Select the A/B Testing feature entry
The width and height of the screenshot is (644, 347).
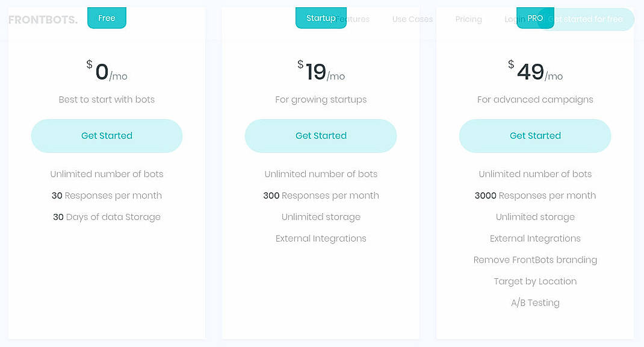click(x=535, y=302)
